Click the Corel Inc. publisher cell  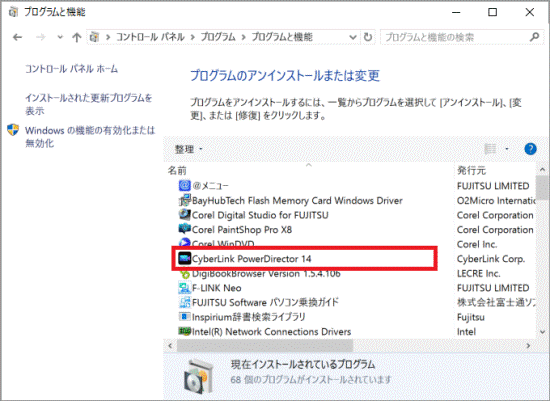click(477, 244)
